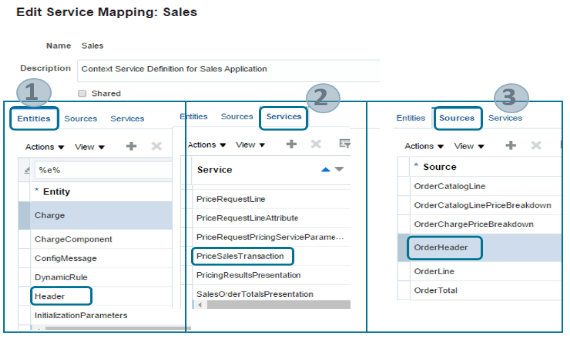The width and height of the screenshot is (570, 361).
Task: Select the Header entity row
Action: point(101,296)
